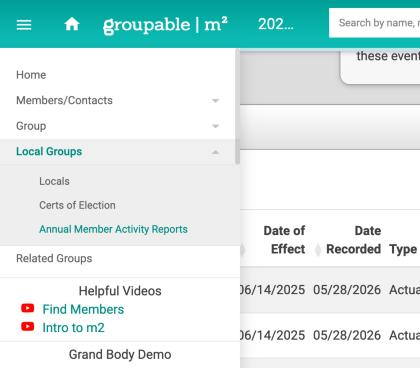Click the YouTube icon beside Intro to m2
Screen dimensions: 420x368
click(x=28, y=327)
